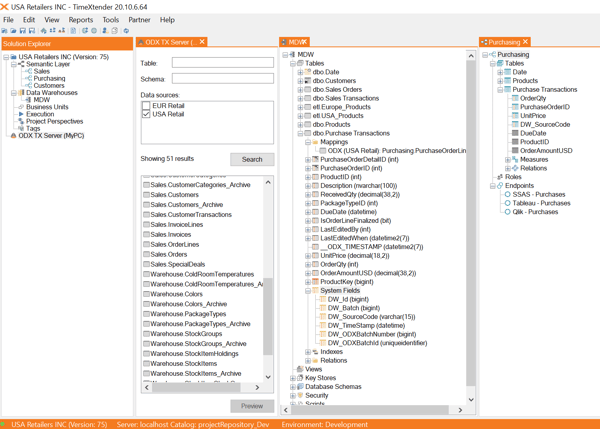
Task: Click the Project Perspectives icon
Action: [21, 121]
